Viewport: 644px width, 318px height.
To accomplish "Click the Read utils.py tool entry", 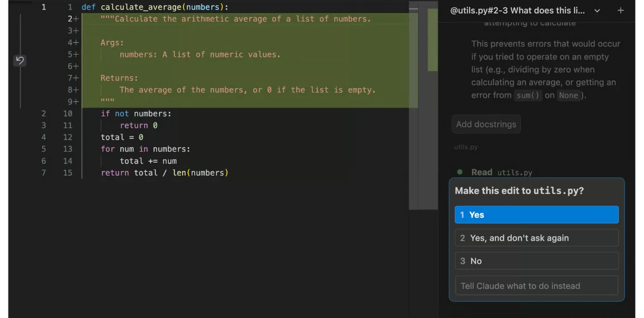I will (502, 172).
